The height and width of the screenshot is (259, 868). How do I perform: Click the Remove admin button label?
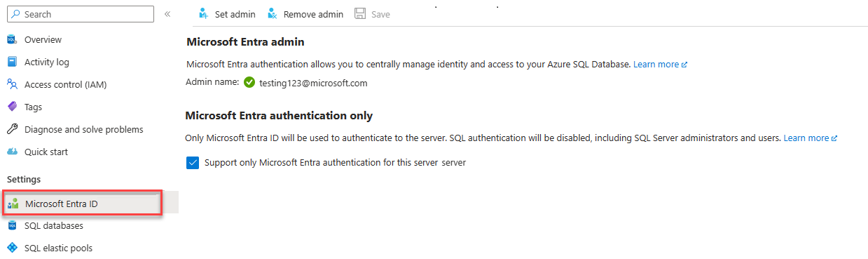pyautogui.click(x=313, y=14)
